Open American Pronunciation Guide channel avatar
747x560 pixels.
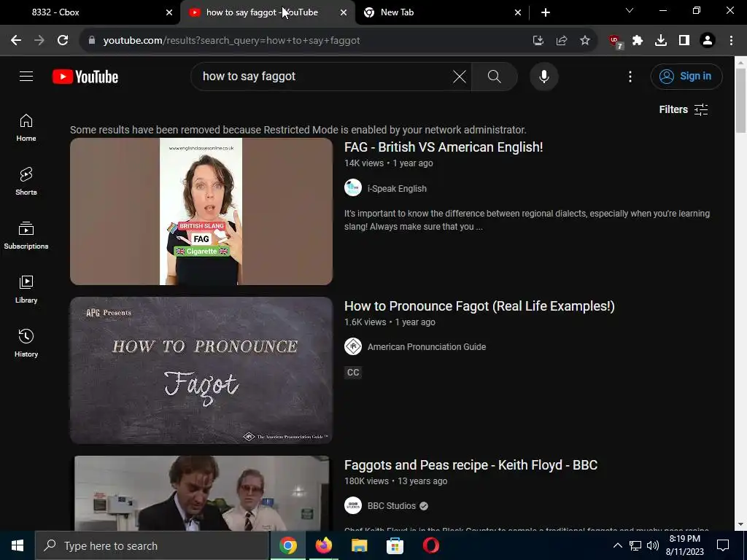coord(353,346)
